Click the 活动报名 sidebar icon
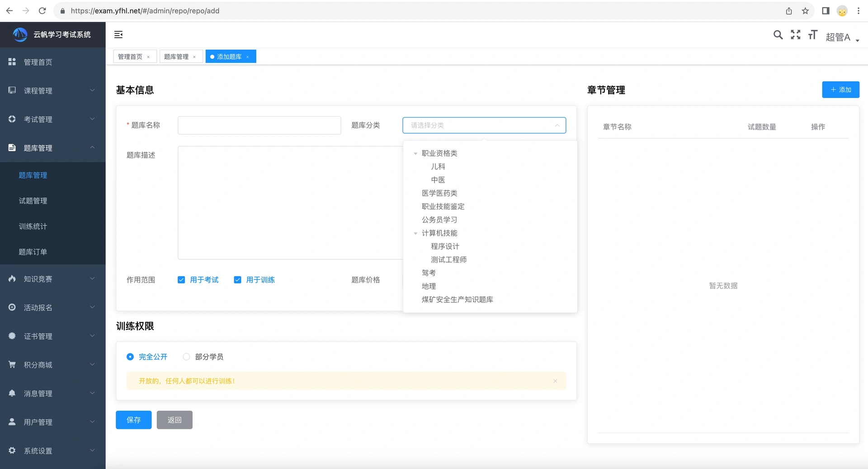The height and width of the screenshot is (469, 868). [12, 307]
